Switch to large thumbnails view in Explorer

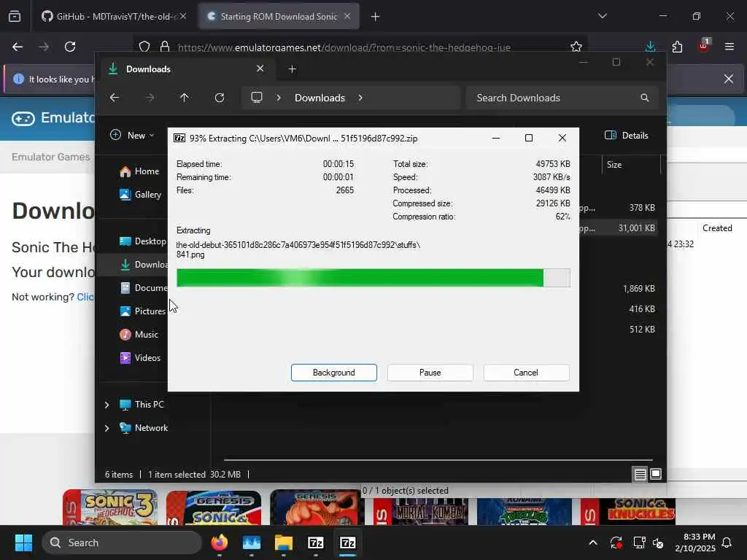point(656,474)
